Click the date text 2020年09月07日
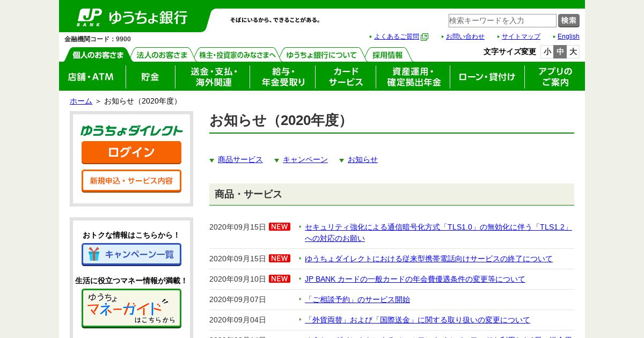This screenshot has width=644, height=338. click(x=238, y=299)
